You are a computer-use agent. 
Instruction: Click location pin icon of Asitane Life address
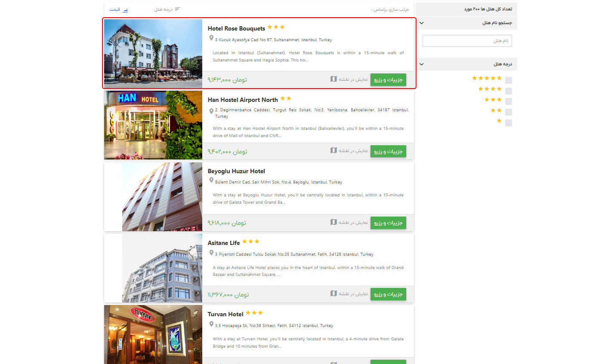pos(211,253)
